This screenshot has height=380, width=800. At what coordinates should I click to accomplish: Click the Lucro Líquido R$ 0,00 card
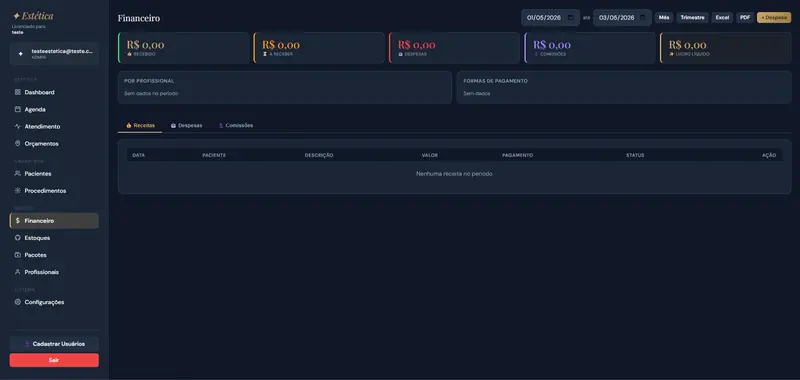tap(726, 48)
